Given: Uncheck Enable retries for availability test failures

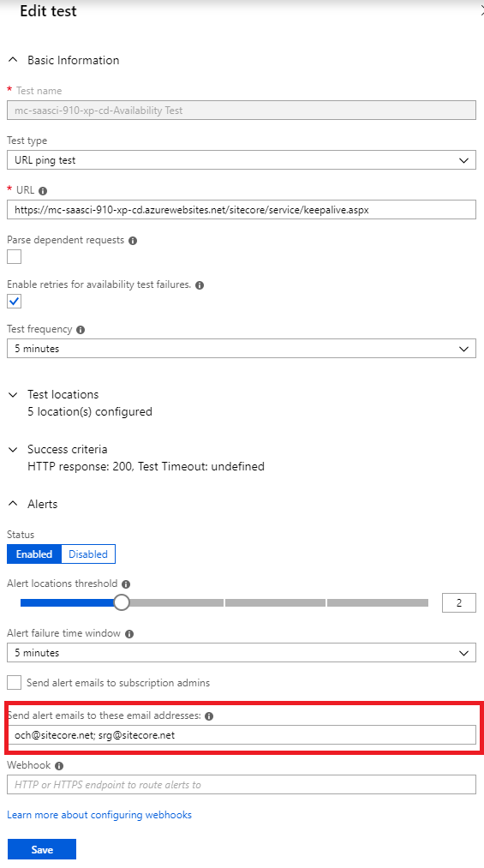Looking at the screenshot, I should point(15,301).
